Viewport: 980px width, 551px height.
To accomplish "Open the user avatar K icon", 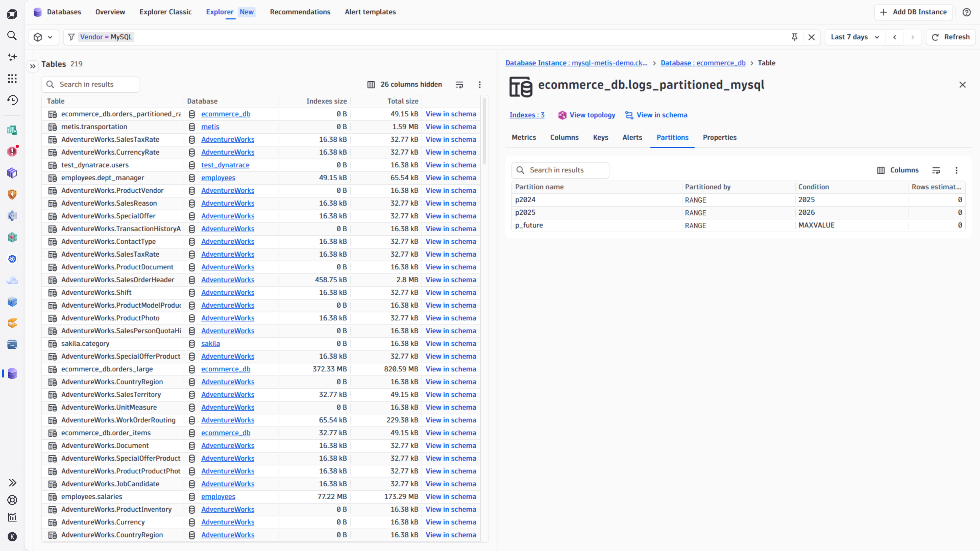I will (x=12, y=536).
